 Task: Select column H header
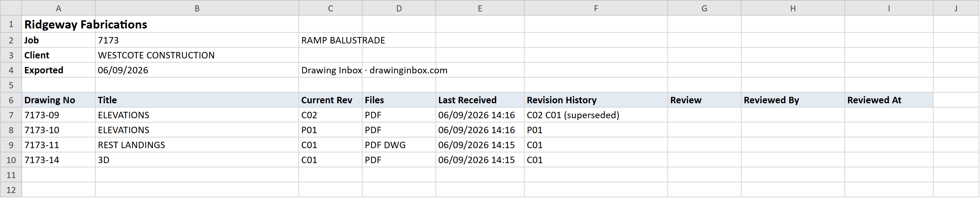[793, 8]
